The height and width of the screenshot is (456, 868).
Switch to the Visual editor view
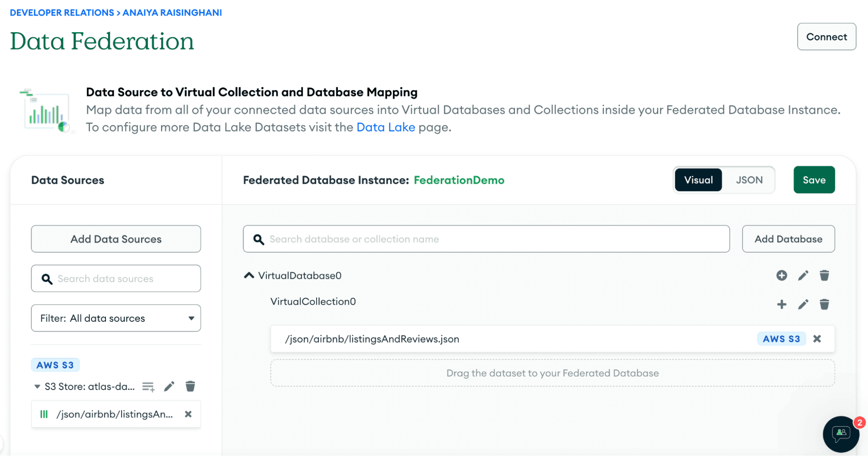(698, 180)
